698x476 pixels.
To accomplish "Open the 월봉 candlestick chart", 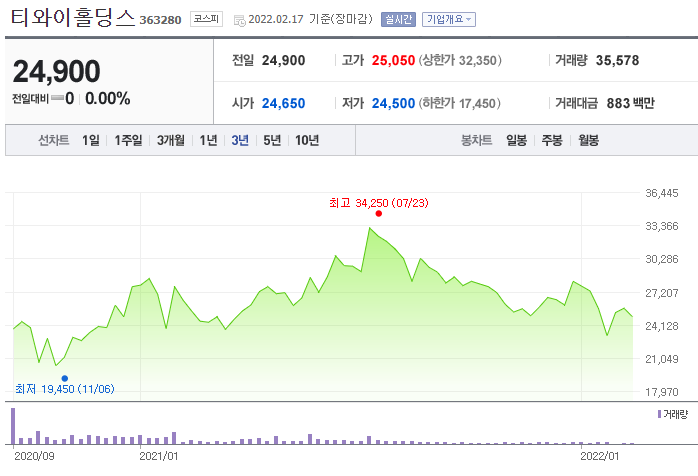I will click(588, 141).
